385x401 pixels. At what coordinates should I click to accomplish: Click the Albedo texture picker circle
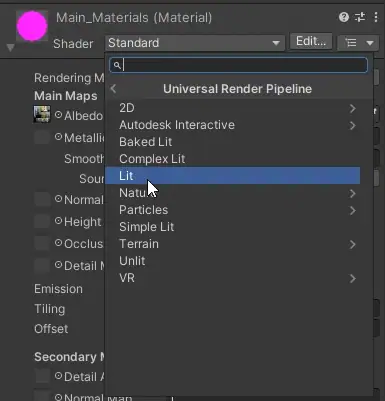58,115
